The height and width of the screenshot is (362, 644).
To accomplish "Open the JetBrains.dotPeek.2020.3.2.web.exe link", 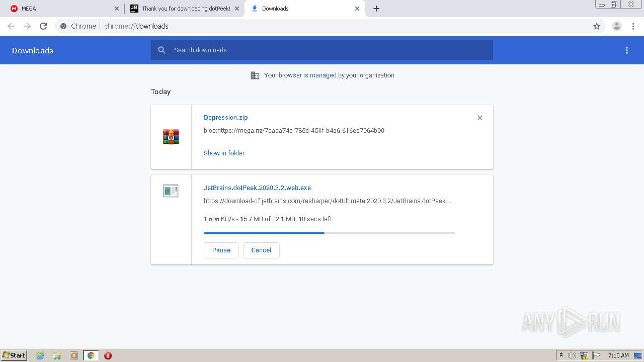I will (x=257, y=188).
